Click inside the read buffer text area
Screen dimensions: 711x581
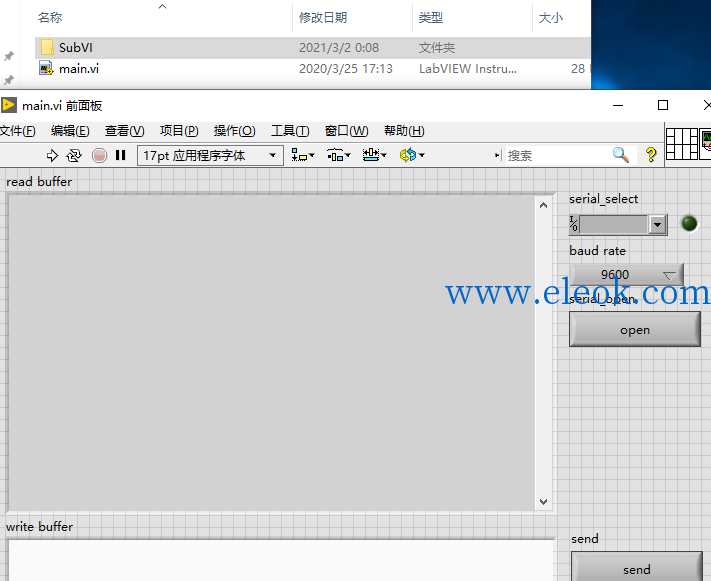(x=272, y=353)
